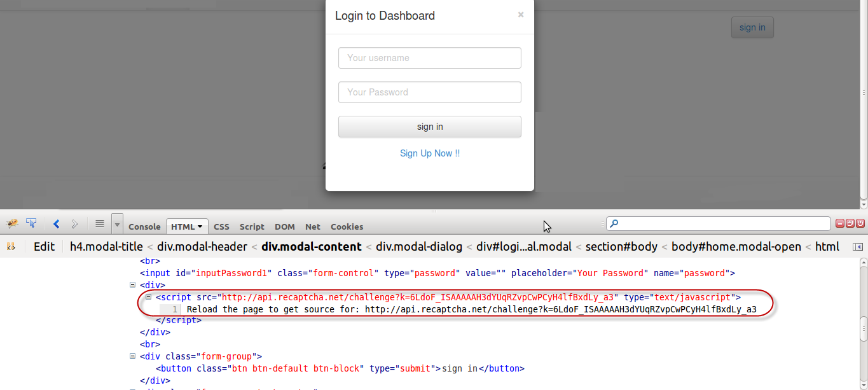Select div.modal-header in the breadcrumb
This screenshot has width=868, height=390.
click(202, 246)
